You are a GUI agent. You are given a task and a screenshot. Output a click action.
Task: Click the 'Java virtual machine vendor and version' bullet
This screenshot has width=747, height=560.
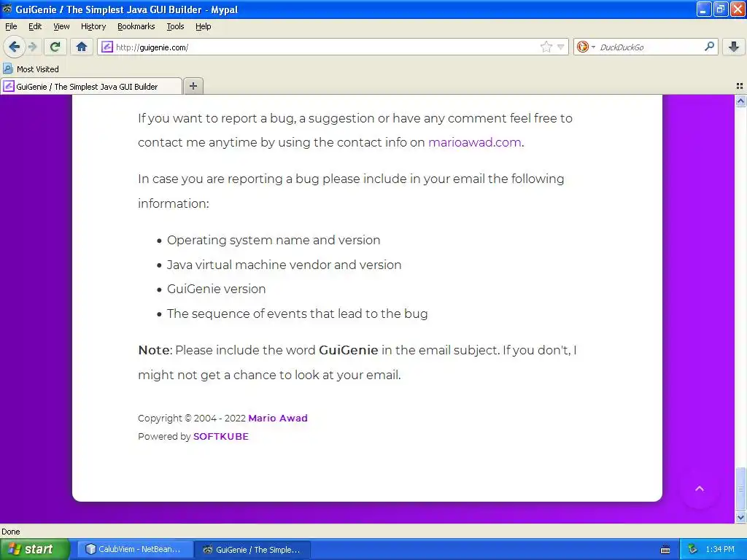(x=284, y=265)
